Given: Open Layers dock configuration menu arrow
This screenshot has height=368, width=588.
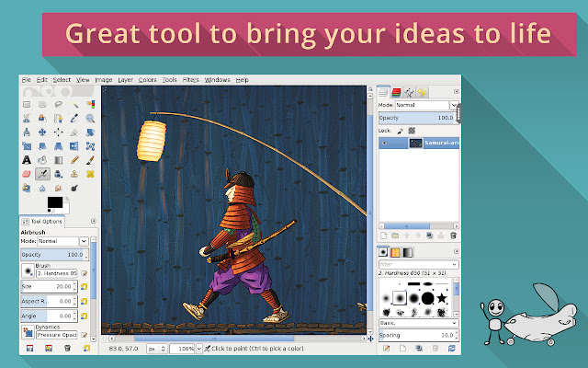Looking at the screenshot, I should (x=457, y=92).
